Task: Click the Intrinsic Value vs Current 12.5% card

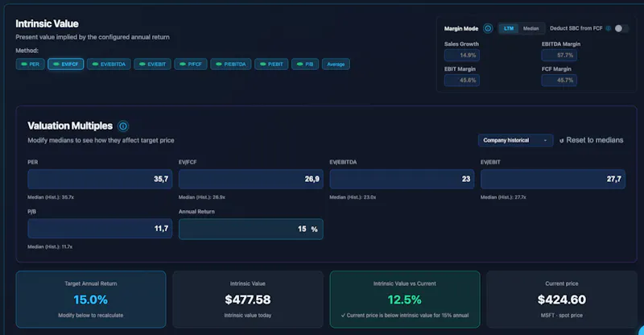Action: pyautogui.click(x=405, y=300)
